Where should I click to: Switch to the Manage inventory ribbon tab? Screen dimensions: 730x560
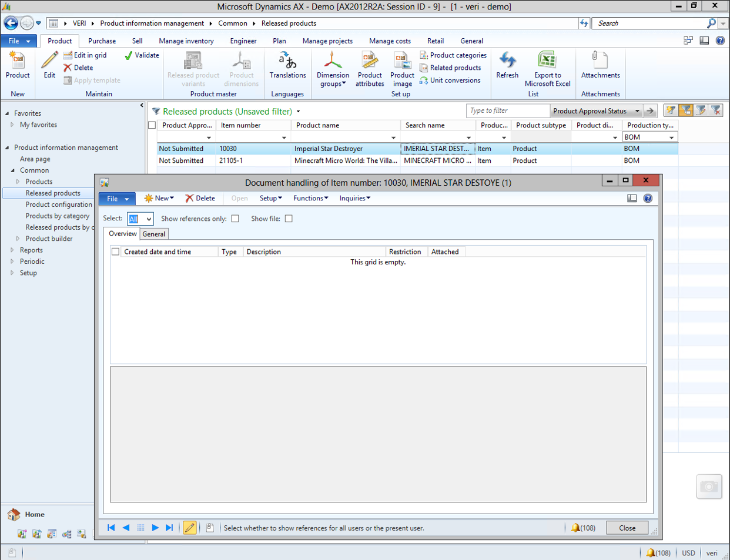[186, 41]
